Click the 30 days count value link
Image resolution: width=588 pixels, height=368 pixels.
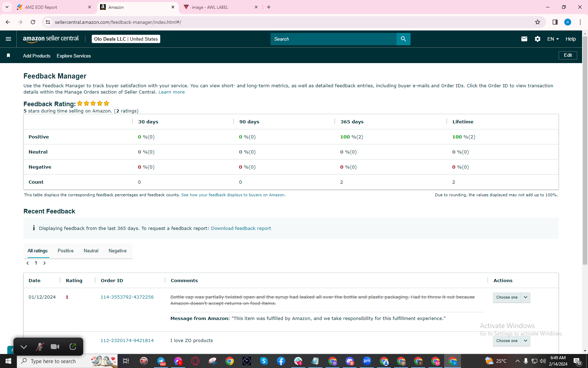(139, 182)
